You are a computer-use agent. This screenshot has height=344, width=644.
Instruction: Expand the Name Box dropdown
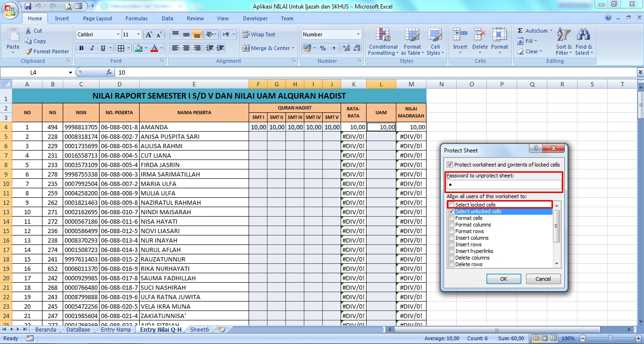coord(71,73)
